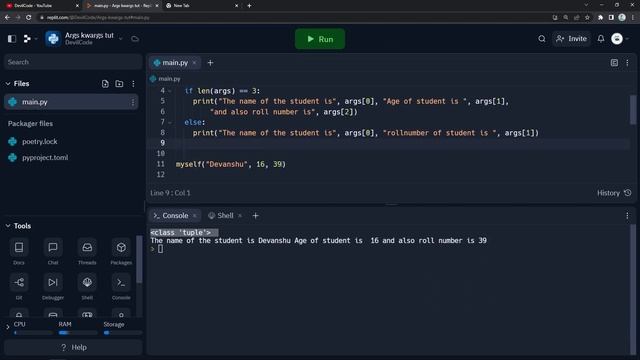
Task: Open the Chat tool
Action: (53, 252)
